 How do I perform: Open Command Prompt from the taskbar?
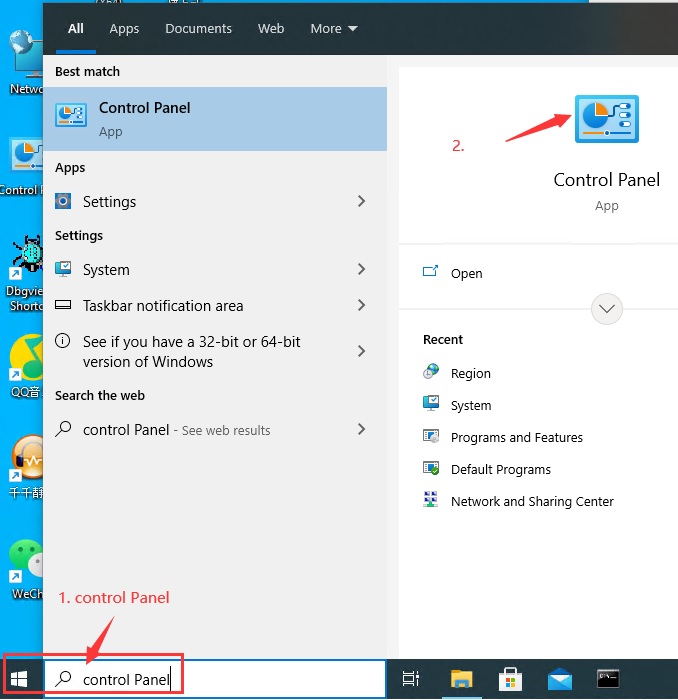tap(608, 679)
